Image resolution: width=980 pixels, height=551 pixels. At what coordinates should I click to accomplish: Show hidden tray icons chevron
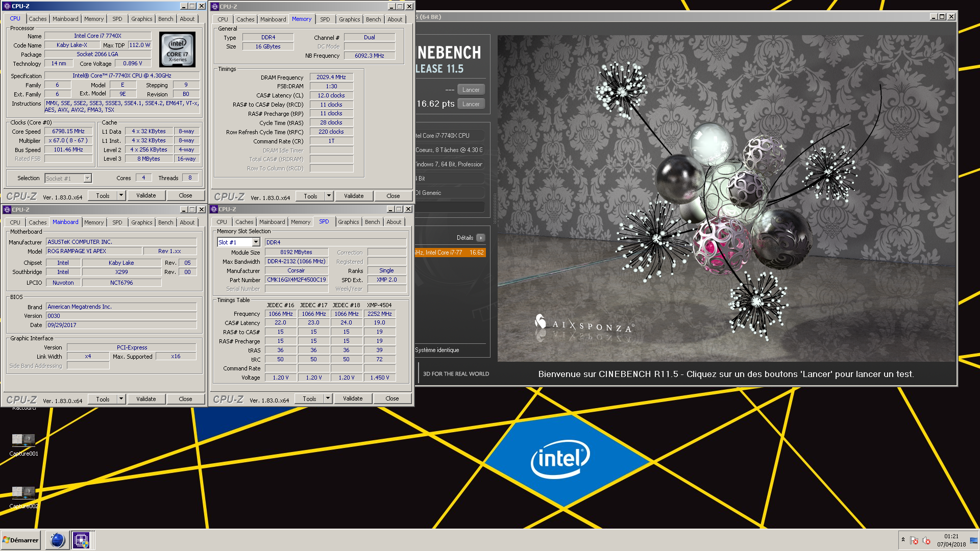tap(903, 540)
